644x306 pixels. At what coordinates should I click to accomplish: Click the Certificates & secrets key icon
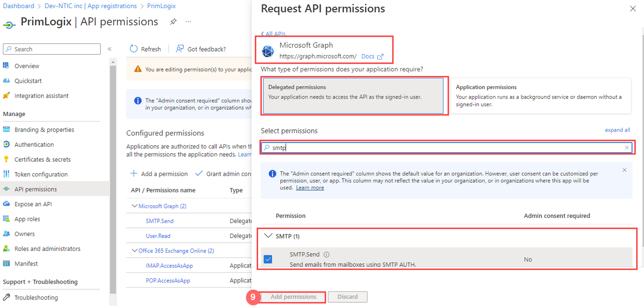pyautogui.click(x=6, y=159)
